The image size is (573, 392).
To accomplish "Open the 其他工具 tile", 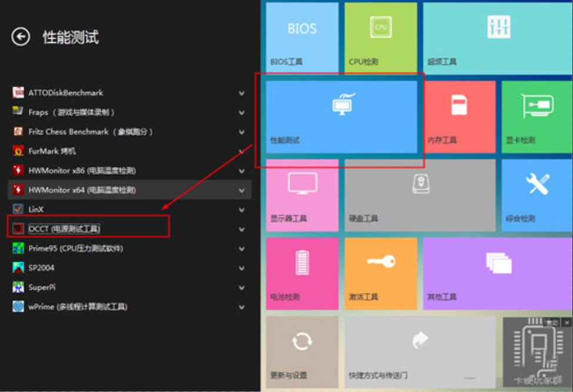I will (x=498, y=274).
